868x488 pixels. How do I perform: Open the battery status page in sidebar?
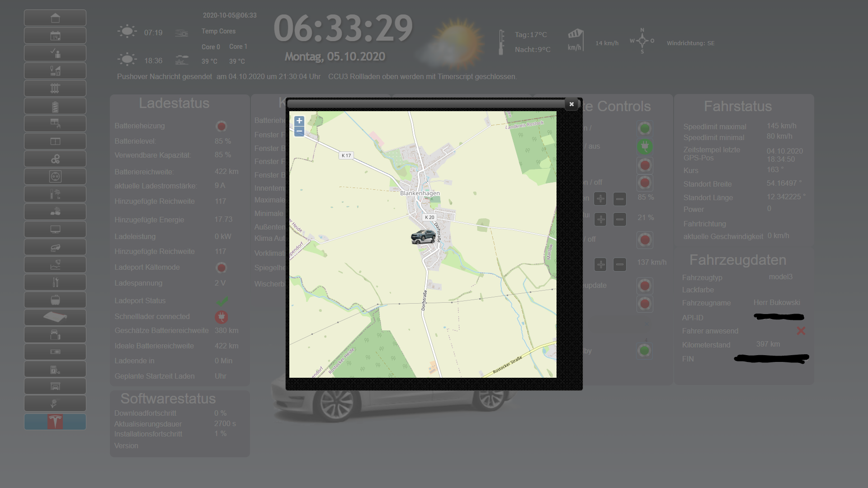(x=55, y=106)
